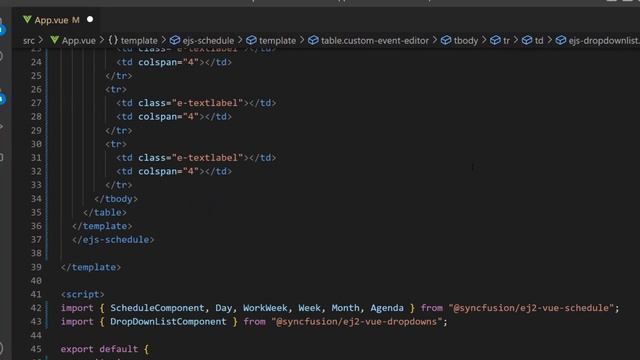640x360 pixels.
Task: Click line number 24 in gutter
Action: 36,62
